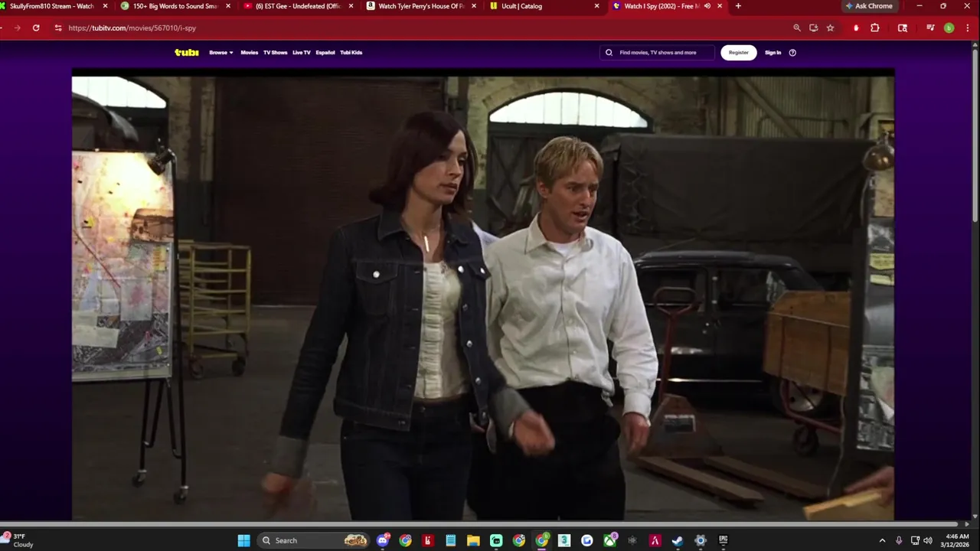Open the Xbox app from taskbar

609,540
